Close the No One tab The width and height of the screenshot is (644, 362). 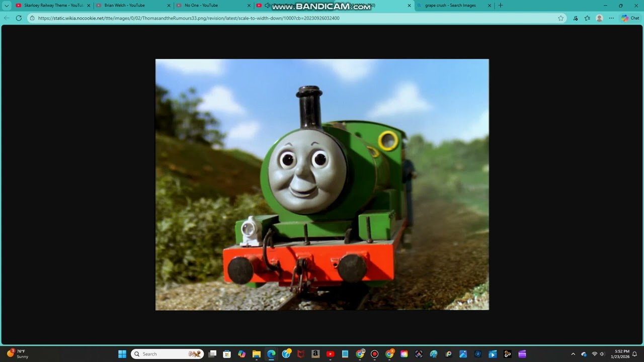249,6
